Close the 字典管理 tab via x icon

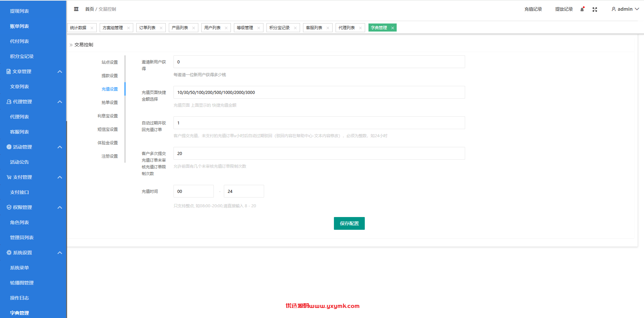(x=393, y=28)
